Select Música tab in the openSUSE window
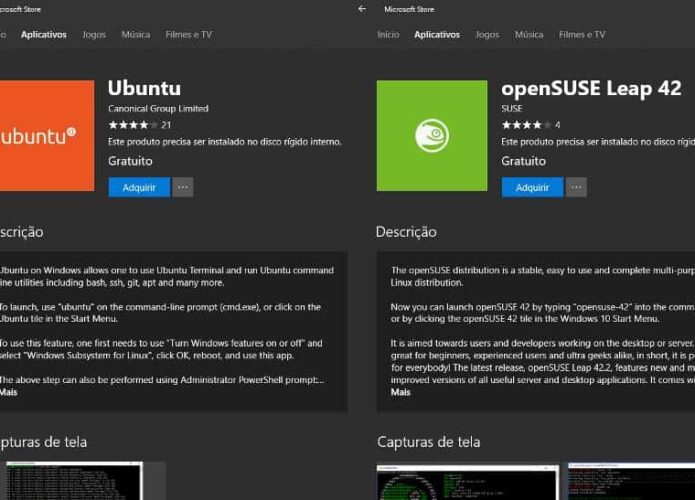Screen dimensions: 695x500 pos(529,35)
